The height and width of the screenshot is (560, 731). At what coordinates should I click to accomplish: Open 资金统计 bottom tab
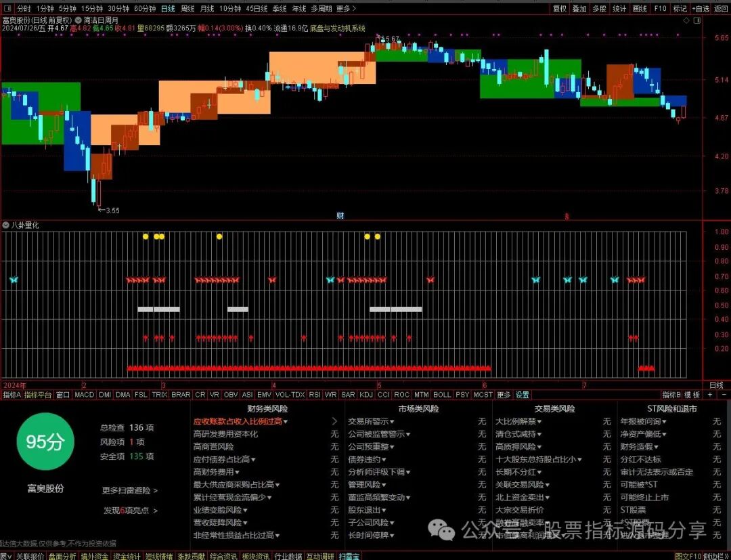click(127, 556)
